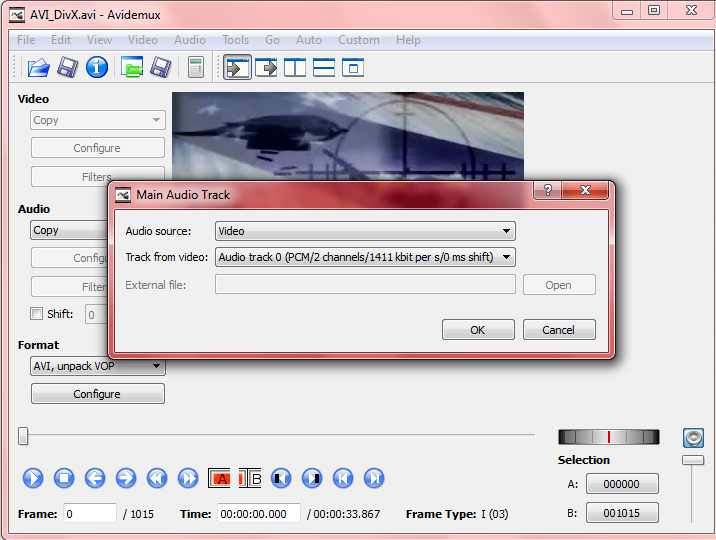Open the Format AVI, unpack VOP dropdown
The width and height of the screenshot is (716, 540).
pos(98,366)
